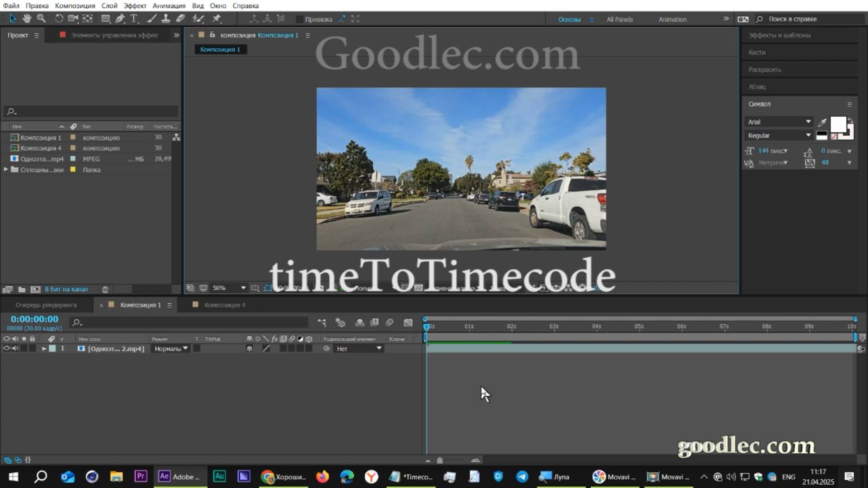Toggle the Привязка (snapping) checkbox

(301, 18)
